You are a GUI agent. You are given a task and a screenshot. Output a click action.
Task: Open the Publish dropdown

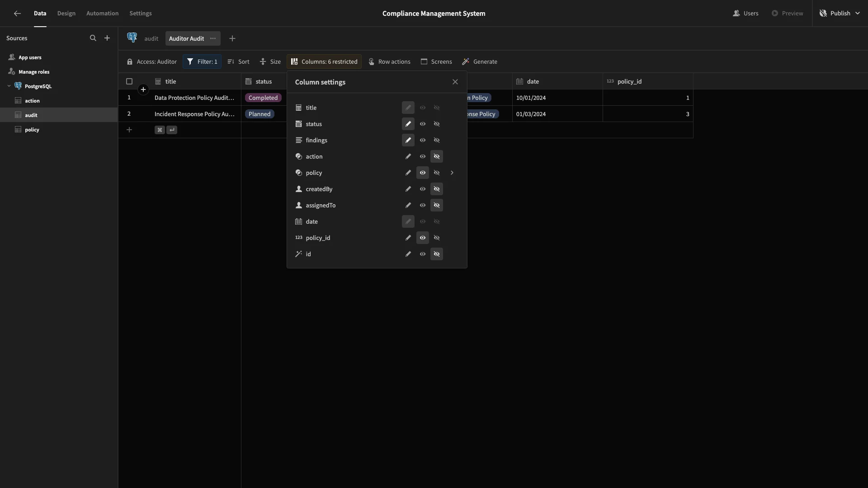pyautogui.click(x=840, y=13)
